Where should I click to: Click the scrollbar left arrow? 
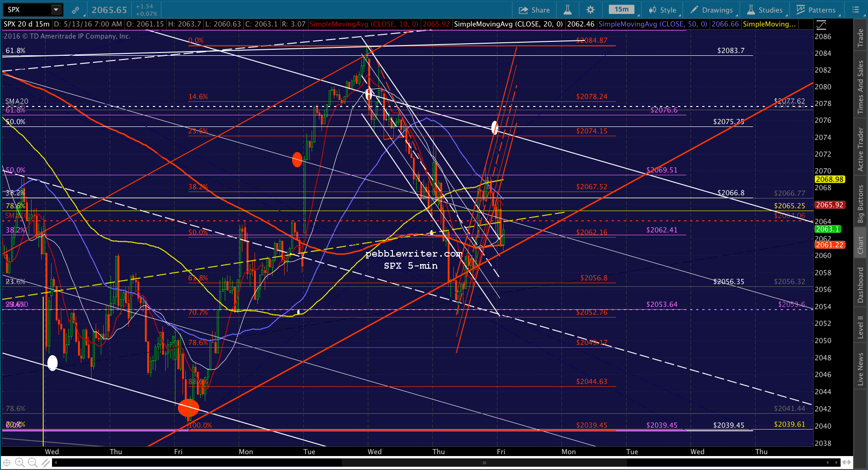pyautogui.click(x=56, y=463)
